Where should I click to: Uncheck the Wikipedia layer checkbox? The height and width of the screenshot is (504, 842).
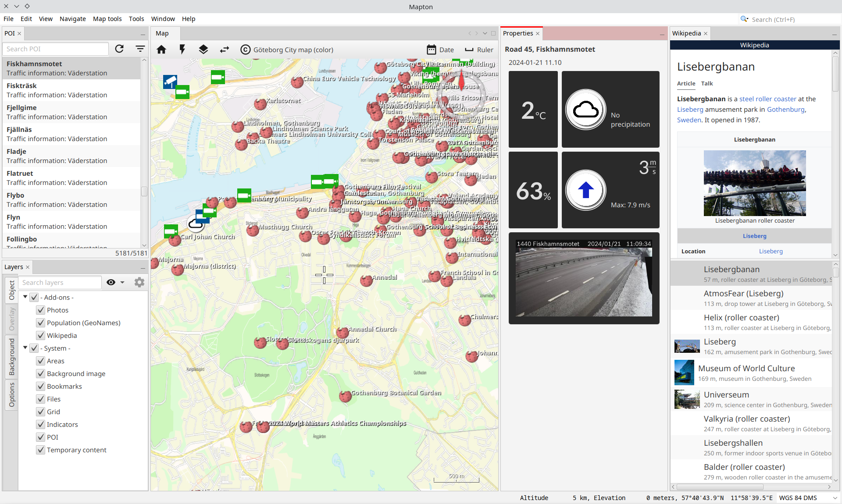pyautogui.click(x=41, y=335)
